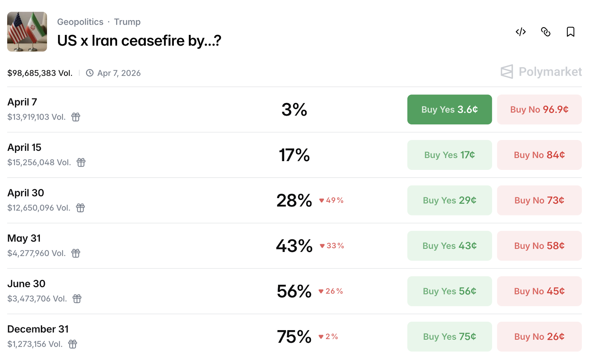The width and height of the screenshot is (589, 364).
Task: Buy No at 96.9¢ for April 7
Action: point(539,109)
